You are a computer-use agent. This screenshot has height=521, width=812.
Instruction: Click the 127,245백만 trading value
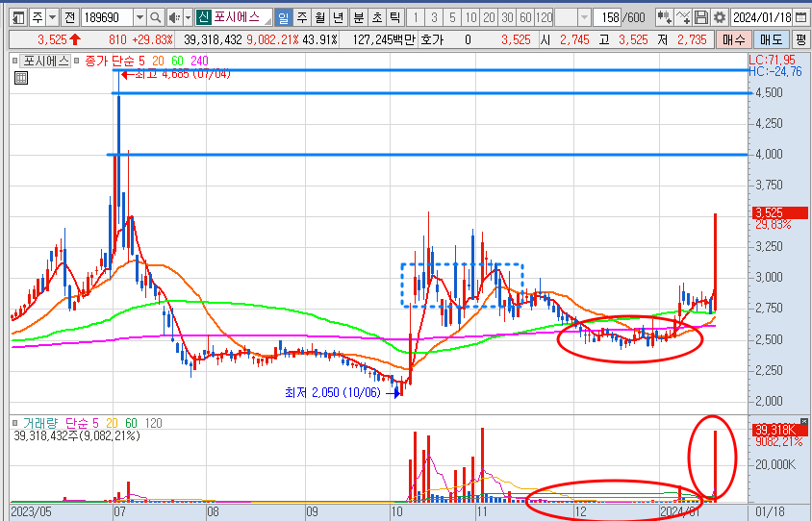[384, 39]
